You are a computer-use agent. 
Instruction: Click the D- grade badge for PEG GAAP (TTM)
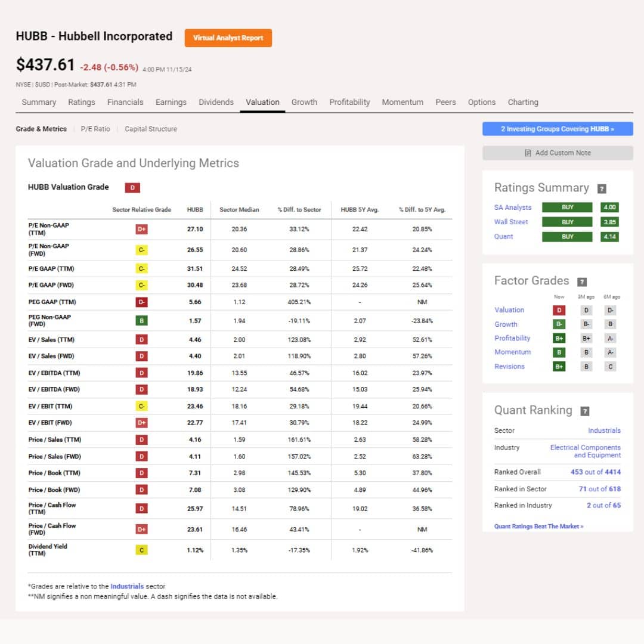(141, 302)
